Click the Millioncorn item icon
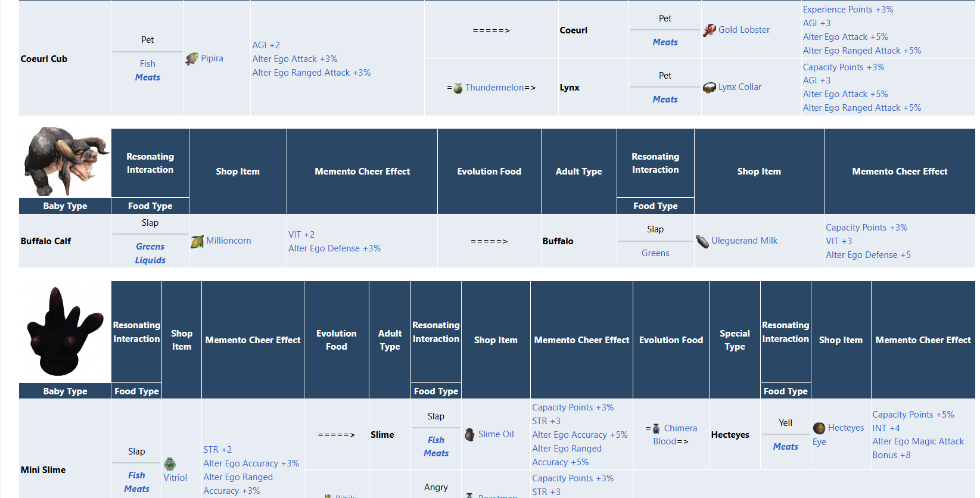The image size is (980, 498). pyautogui.click(x=197, y=241)
